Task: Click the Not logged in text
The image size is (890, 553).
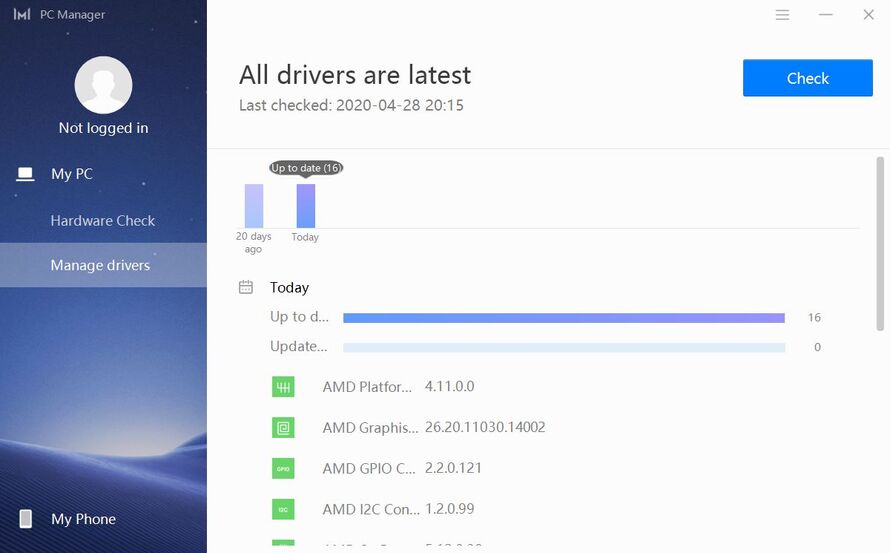Action: pos(103,128)
